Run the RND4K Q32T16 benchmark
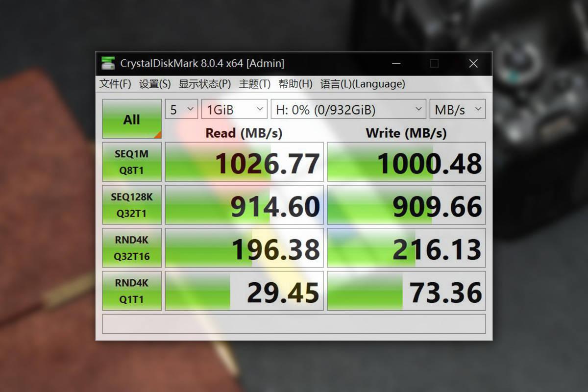The height and width of the screenshot is (392, 588). (131, 247)
